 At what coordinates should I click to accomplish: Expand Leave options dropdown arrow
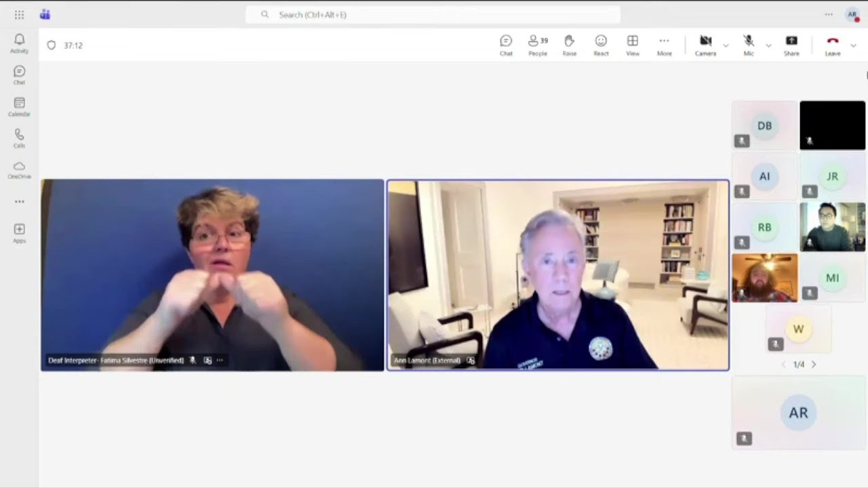point(853,45)
